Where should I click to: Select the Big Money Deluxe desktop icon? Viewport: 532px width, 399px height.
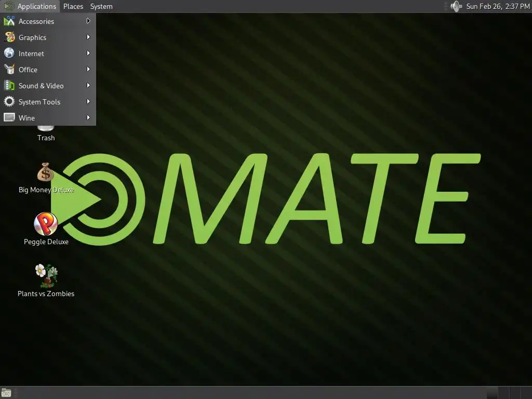click(x=46, y=172)
